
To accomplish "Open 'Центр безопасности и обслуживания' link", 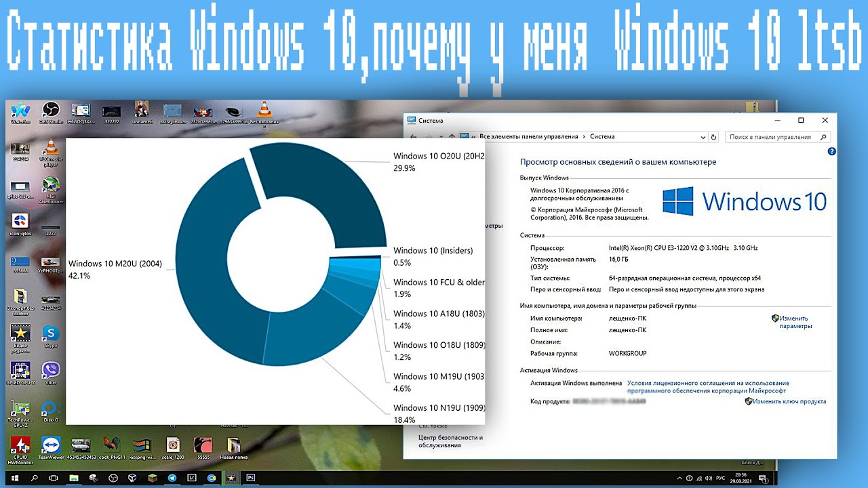I will [x=450, y=441].
